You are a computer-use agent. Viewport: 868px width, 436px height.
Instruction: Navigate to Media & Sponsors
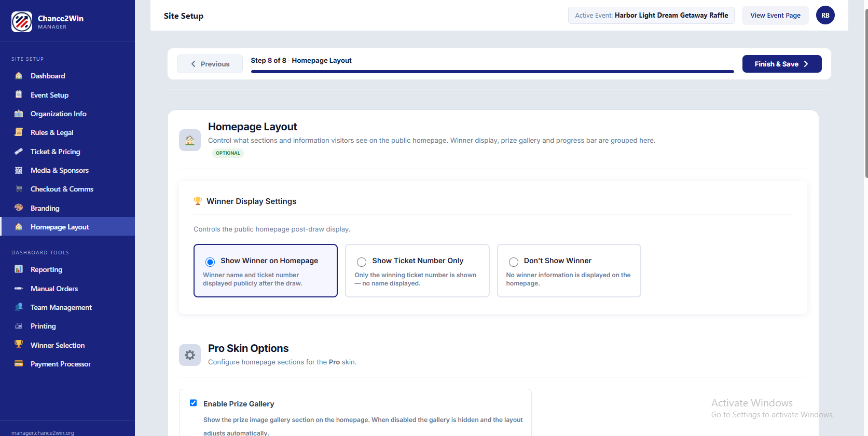tap(67, 170)
